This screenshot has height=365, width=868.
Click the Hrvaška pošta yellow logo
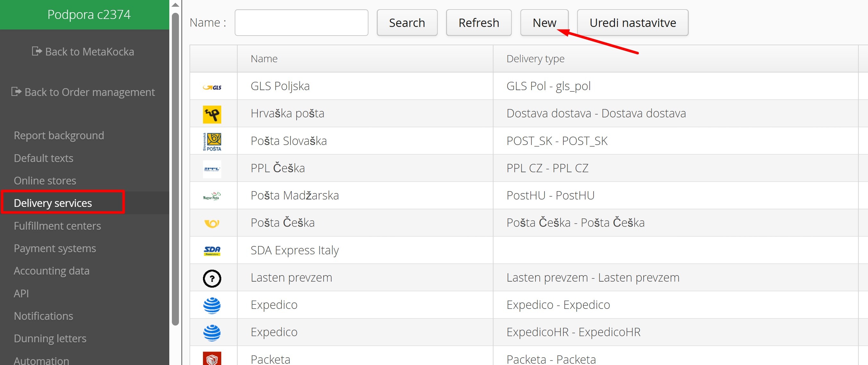(x=212, y=114)
